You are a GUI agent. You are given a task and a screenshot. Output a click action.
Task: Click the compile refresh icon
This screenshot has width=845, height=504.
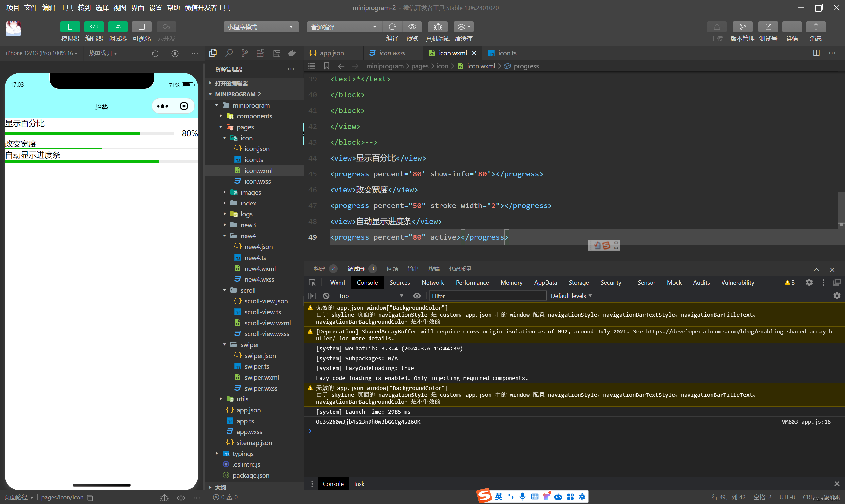392,27
